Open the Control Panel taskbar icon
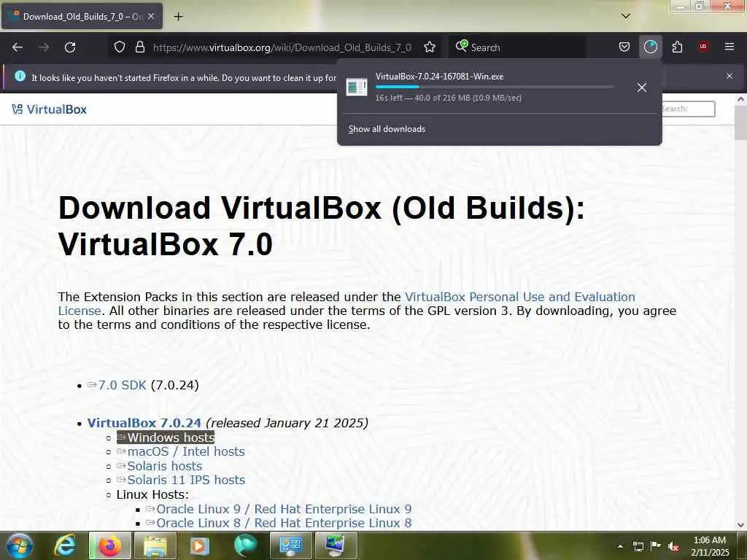 (290, 545)
